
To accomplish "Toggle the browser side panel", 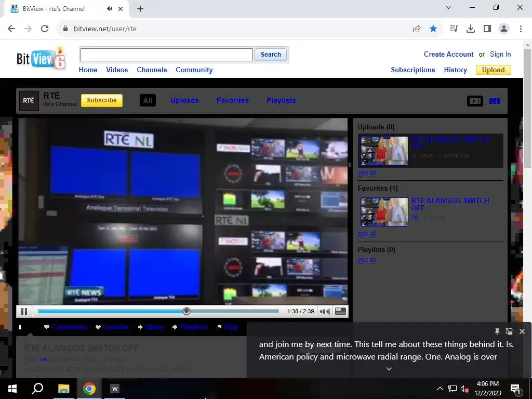I will tap(487, 29).
